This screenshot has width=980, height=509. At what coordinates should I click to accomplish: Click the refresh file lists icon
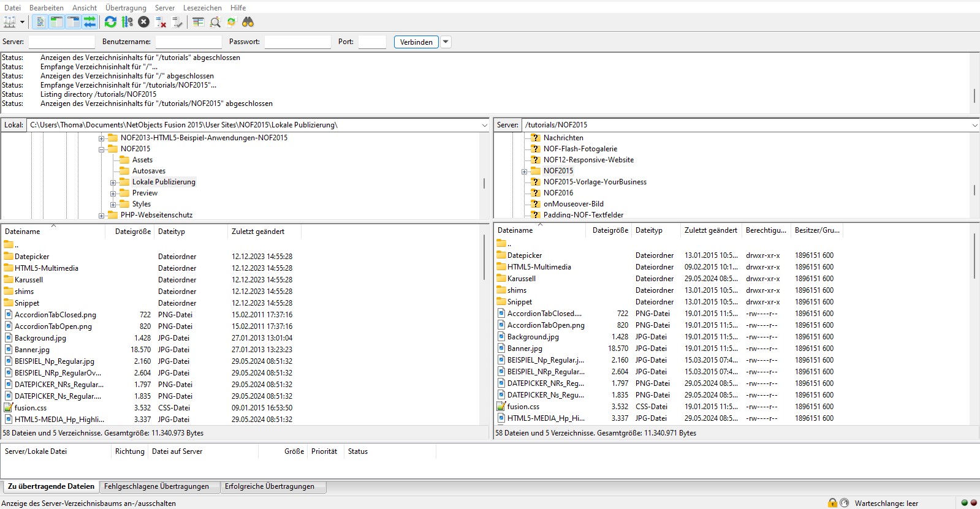click(110, 22)
